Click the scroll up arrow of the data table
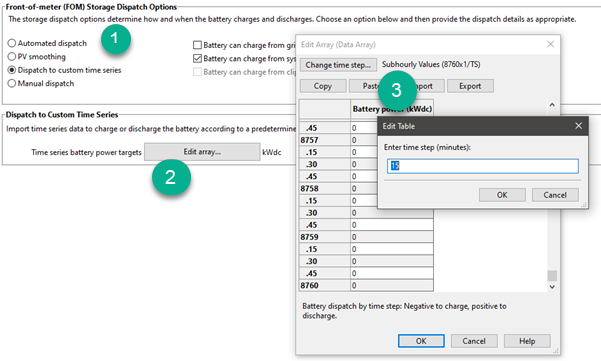This screenshot has width=601, height=361. pyautogui.click(x=552, y=105)
